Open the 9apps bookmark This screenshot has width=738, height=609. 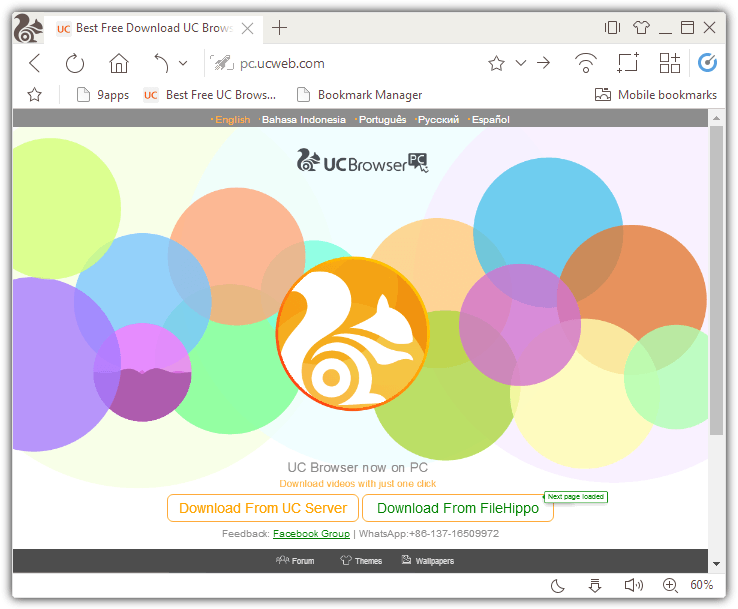tap(103, 95)
